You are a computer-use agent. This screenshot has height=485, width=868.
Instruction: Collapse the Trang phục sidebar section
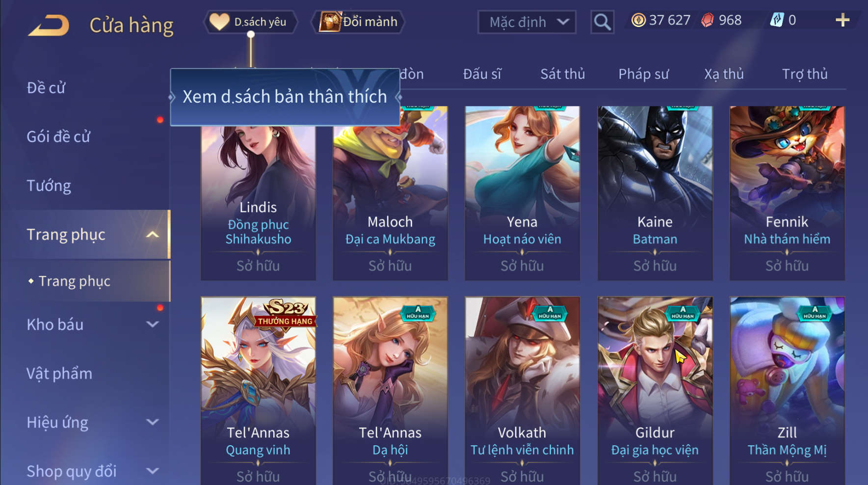153,235
